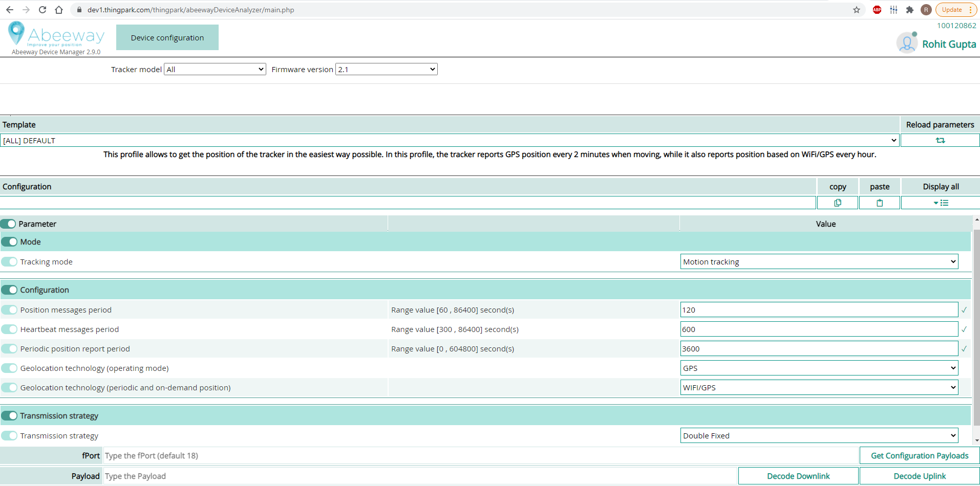This screenshot has width=980, height=486.
Task: Open the Device configuration tab
Action: [x=167, y=38]
